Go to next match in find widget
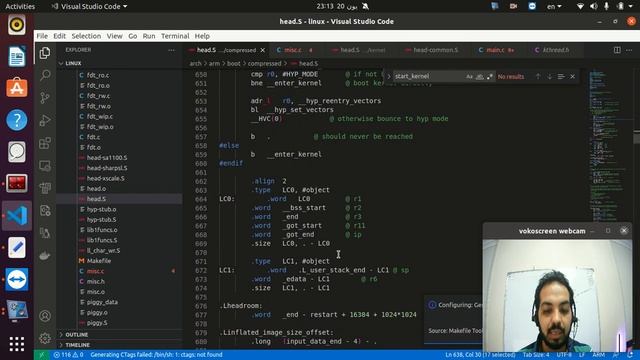 (549, 76)
